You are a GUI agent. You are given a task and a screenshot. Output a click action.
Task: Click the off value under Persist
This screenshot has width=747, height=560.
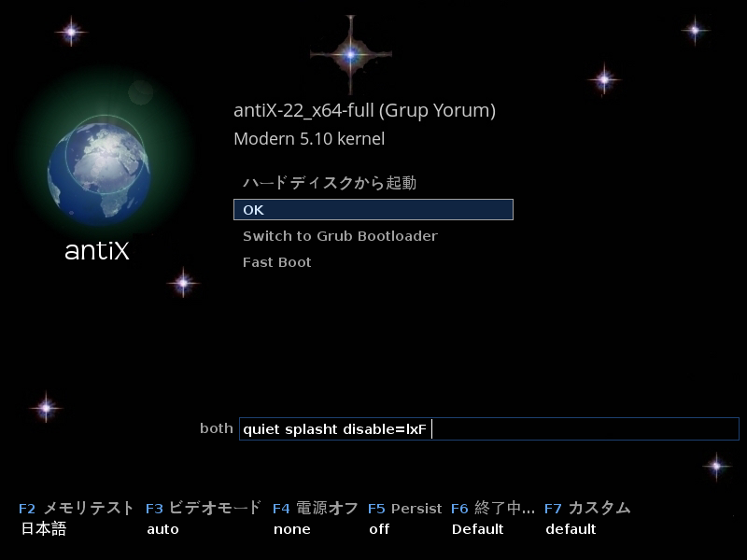click(379, 529)
